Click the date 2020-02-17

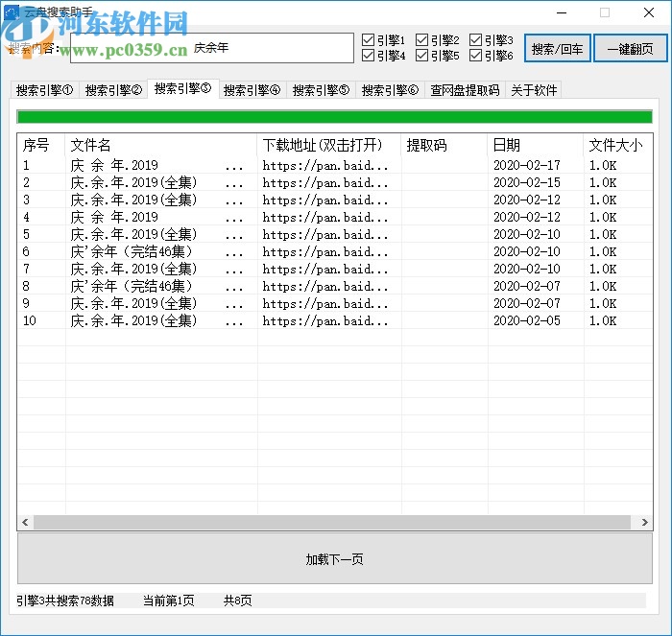pyautogui.click(x=527, y=165)
